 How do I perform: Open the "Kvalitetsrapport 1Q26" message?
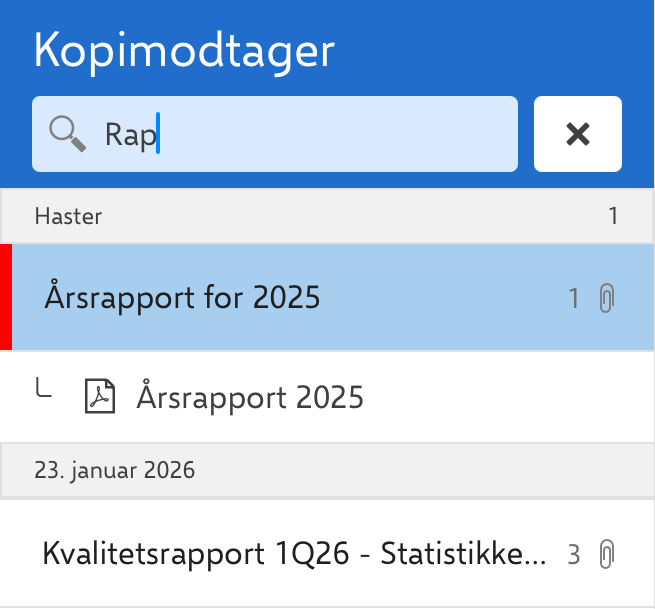tap(294, 554)
